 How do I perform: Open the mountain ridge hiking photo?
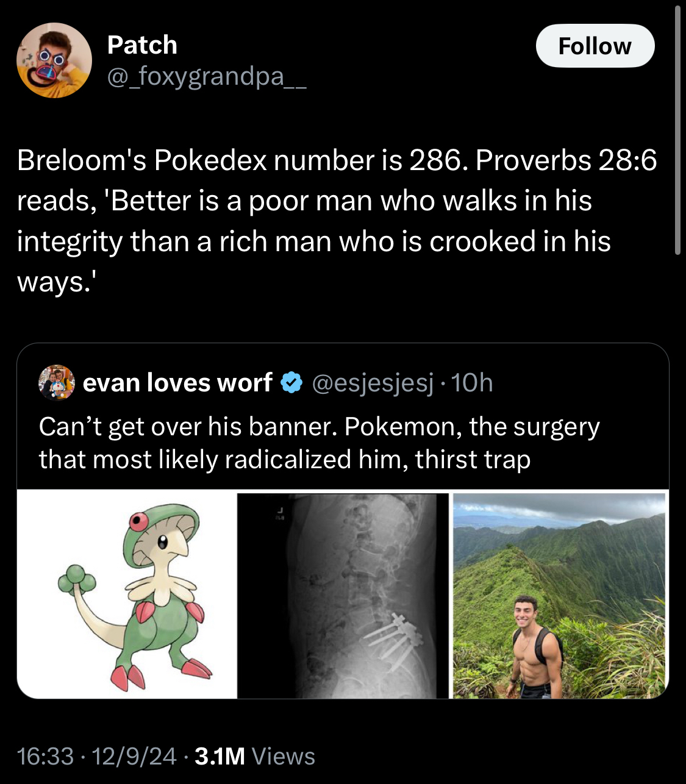[559, 596]
